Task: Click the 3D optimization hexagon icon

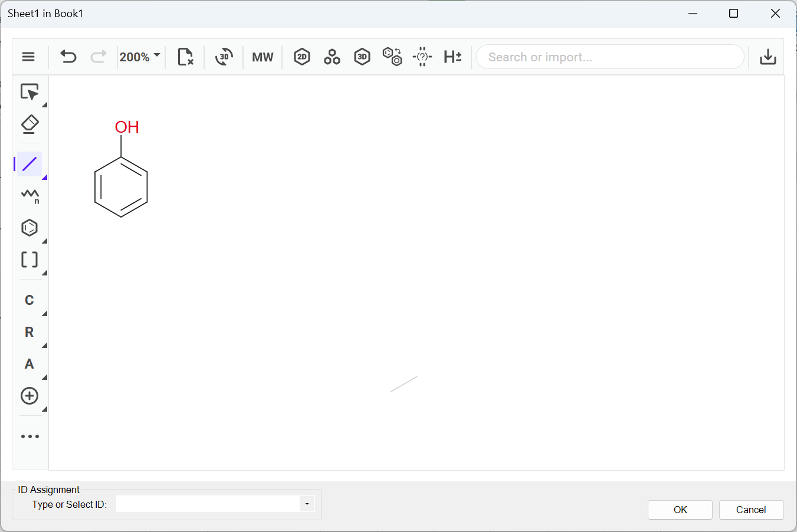Action: click(x=362, y=57)
